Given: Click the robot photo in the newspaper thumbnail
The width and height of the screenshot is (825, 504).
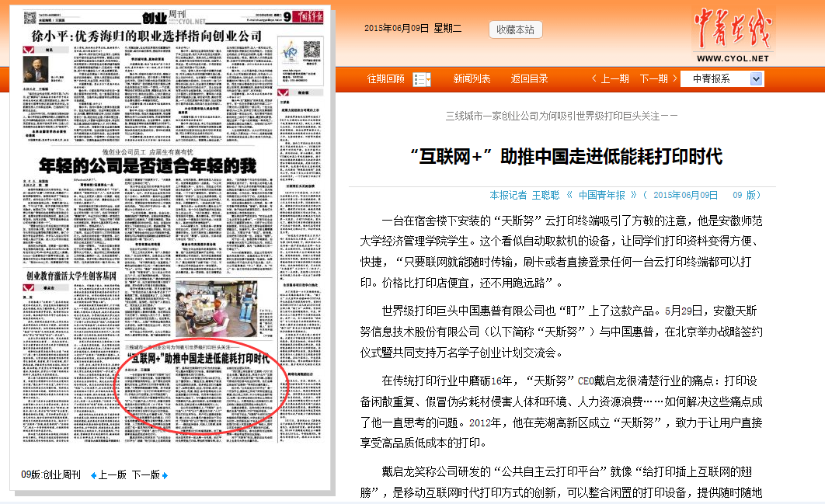Looking at the screenshot, I should pos(216,309).
